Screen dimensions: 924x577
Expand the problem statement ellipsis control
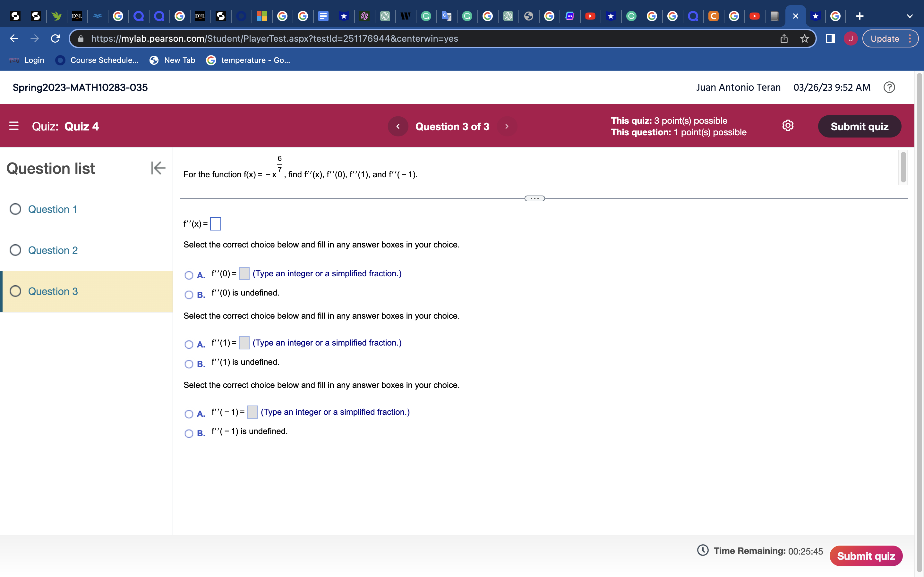click(534, 198)
